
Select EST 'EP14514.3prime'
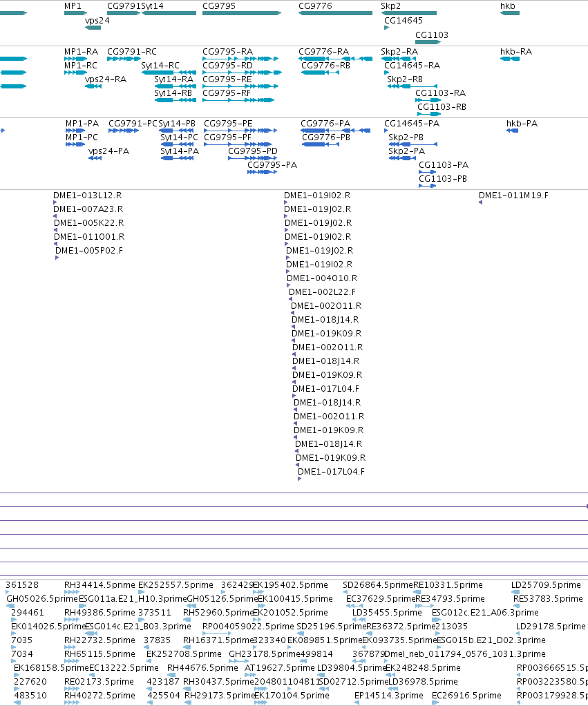point(389,696)
